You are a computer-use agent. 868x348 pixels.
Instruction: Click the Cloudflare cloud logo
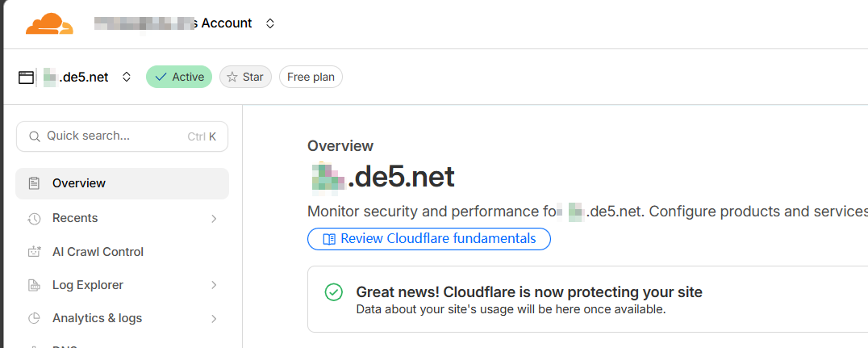pyautogui.click(x=49, y=24)
